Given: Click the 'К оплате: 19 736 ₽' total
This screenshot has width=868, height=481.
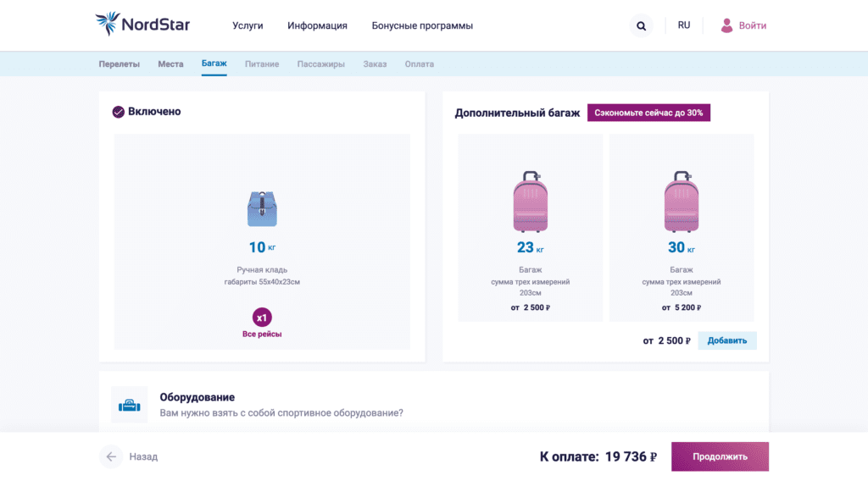Looking at the screenshot, I should pyautogui.click(x=598, y=456).
